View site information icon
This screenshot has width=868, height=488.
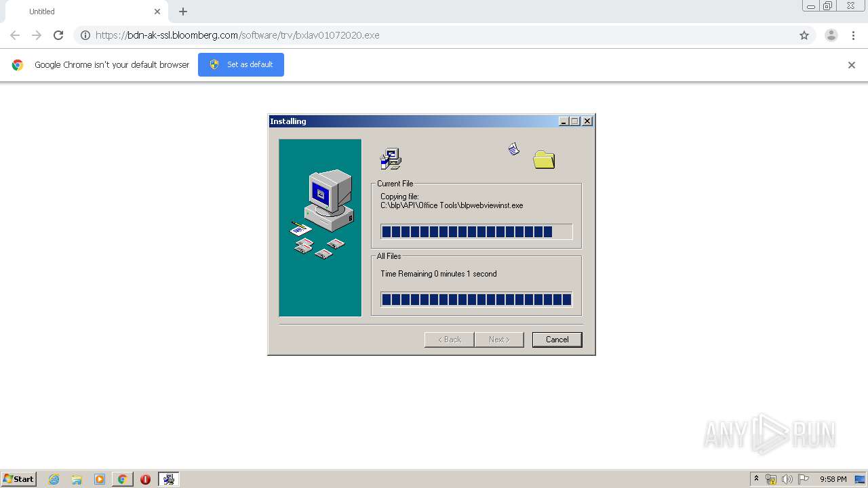pyautogui.click(x=85, y=35)
